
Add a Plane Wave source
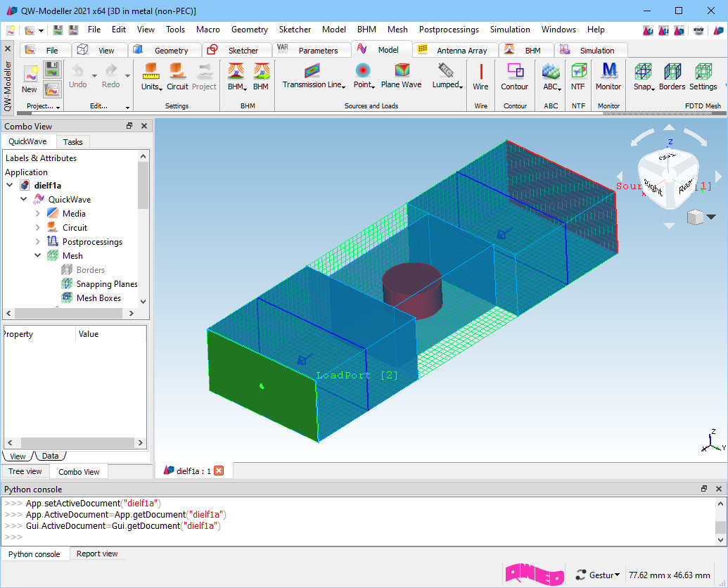coord(401,76)
